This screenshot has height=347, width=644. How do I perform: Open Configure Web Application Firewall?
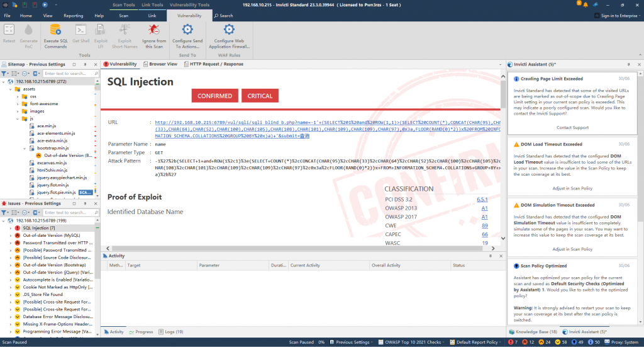pos(229,36)
